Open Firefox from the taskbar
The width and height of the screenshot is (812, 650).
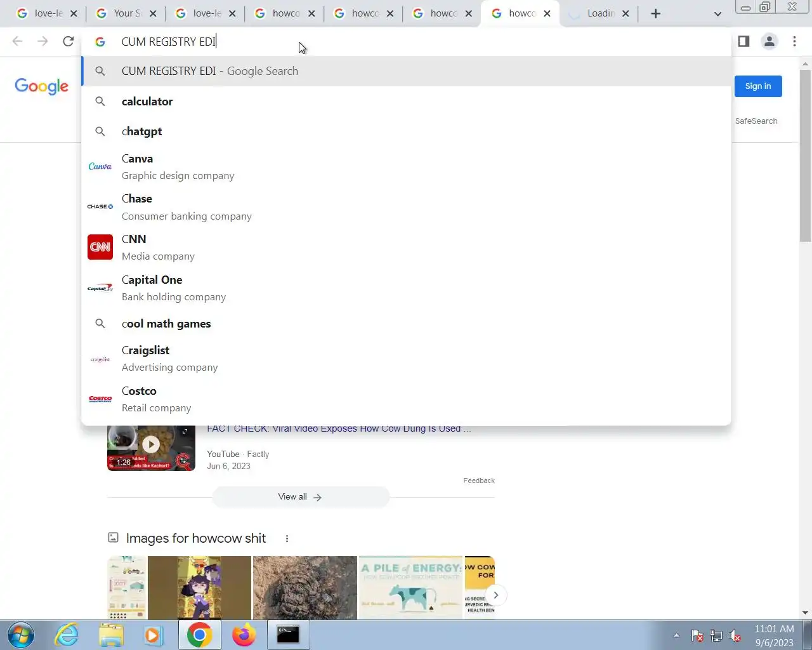pyautogui.click(x=244, y=635)
